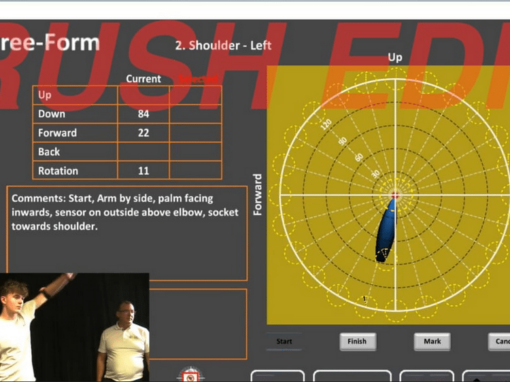The height and width of the screenshot is (382, 510).
Task: Click the Up row label
Action: coord(45,95)
